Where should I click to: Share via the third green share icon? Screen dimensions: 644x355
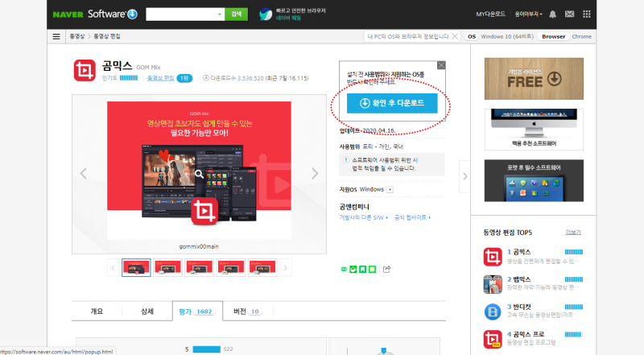point(363,269)
